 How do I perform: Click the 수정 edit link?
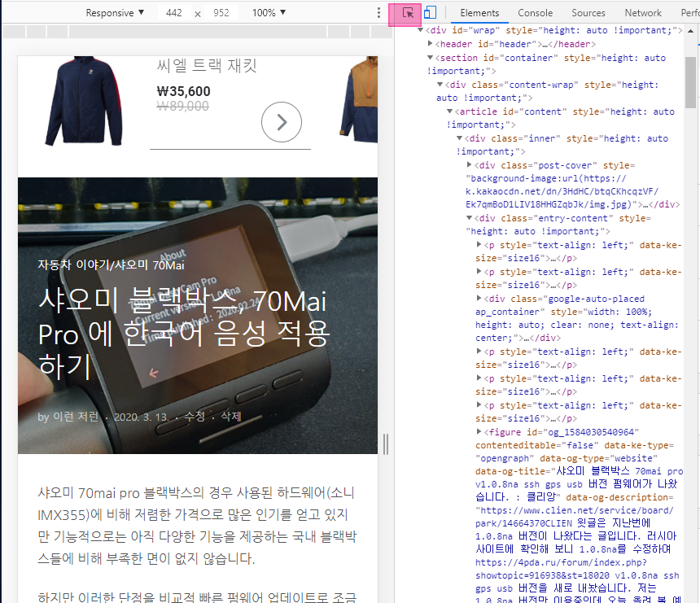(195, 417)
